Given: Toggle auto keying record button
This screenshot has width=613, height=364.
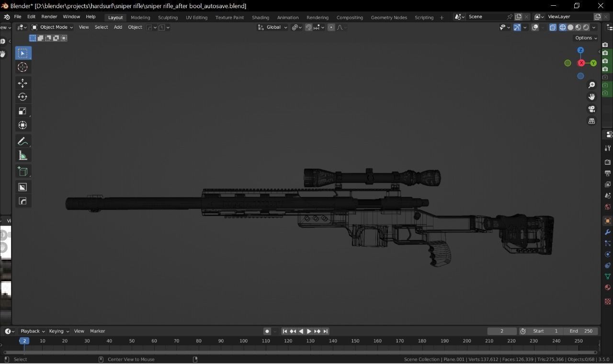Looking at the screenshot, I should (x=267, y=331).
